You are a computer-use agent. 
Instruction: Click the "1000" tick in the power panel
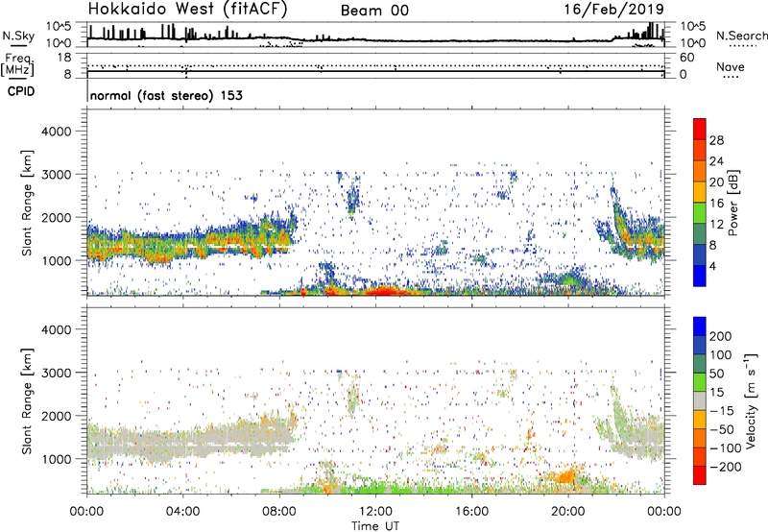click(x=57, y=260)
